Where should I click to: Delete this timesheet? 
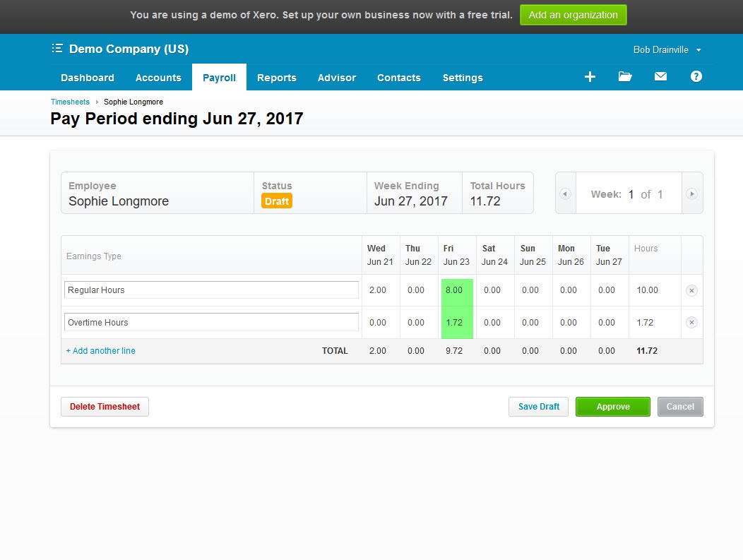click(104, 406)
